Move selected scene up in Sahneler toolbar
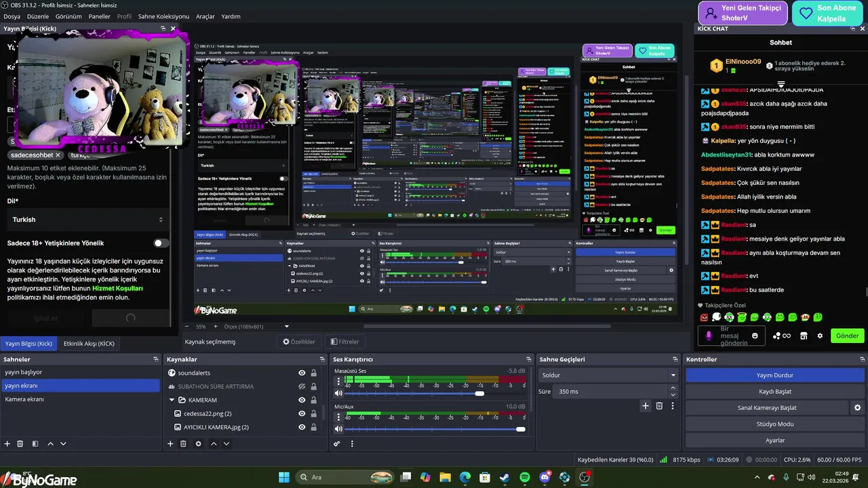Screen dimensions: 868x488 tap(50, 443)
